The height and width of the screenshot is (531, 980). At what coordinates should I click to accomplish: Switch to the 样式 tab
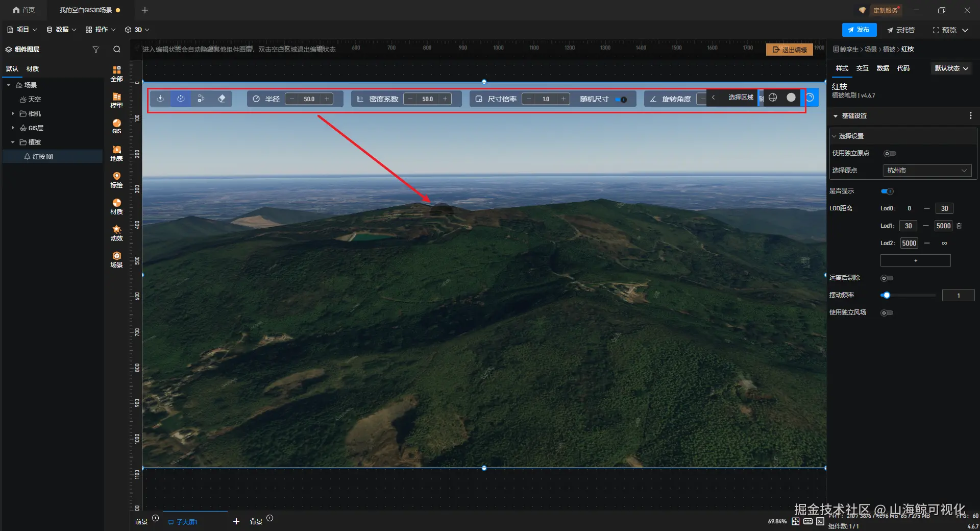(x=842, y=68)
